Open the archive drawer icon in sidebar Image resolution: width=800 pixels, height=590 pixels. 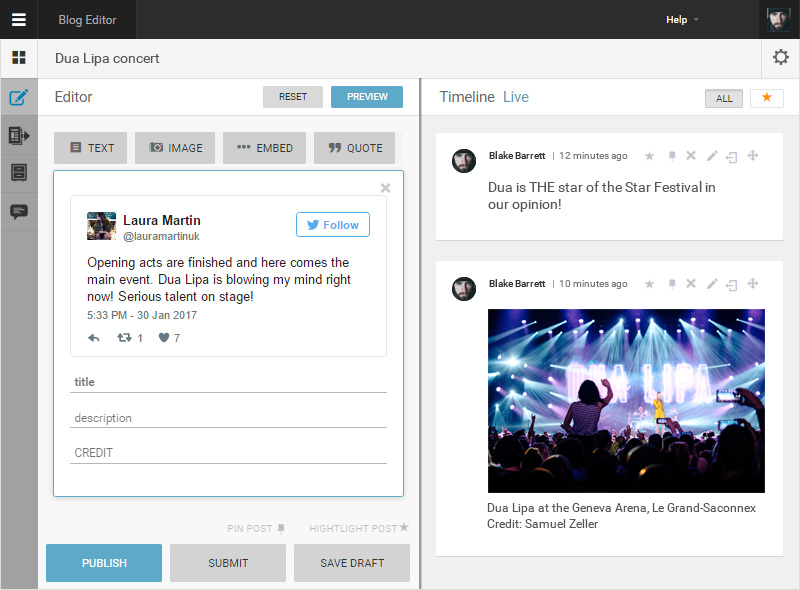point(17,173)
